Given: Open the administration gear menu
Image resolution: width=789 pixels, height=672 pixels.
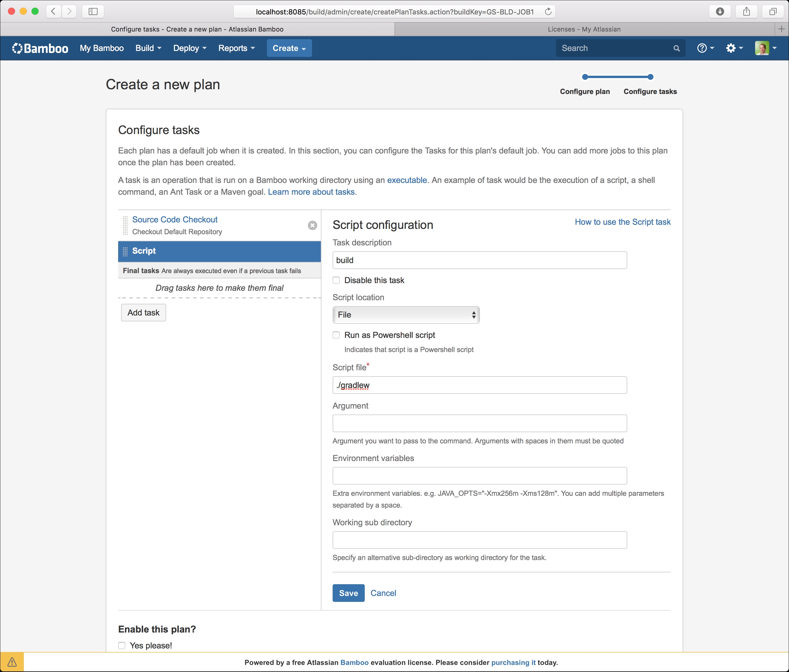Looking at the screenshot, I should pos(734,48).
